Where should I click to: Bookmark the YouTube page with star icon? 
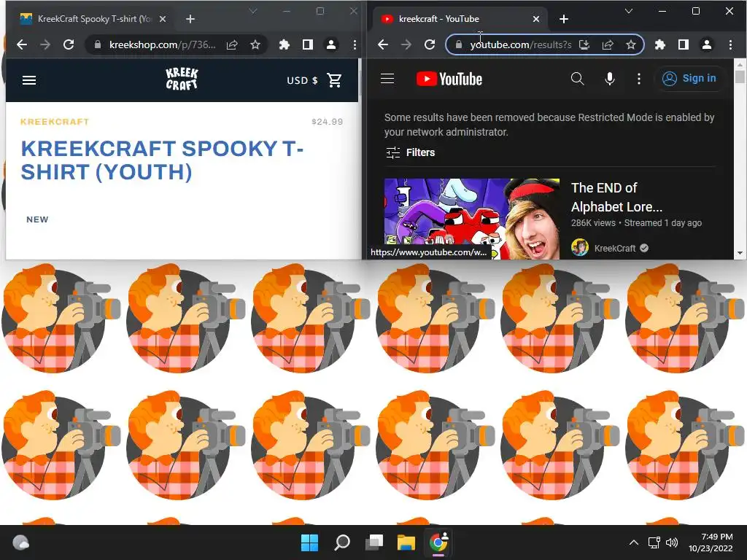pos(631,44)
